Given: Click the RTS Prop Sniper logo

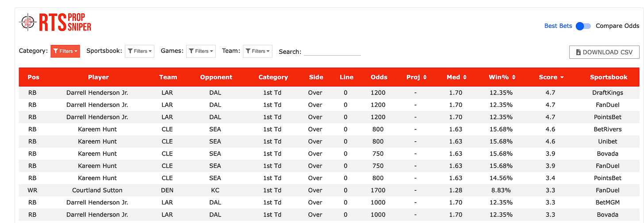Looking at the screenshot, I should (x=55, y=22).
